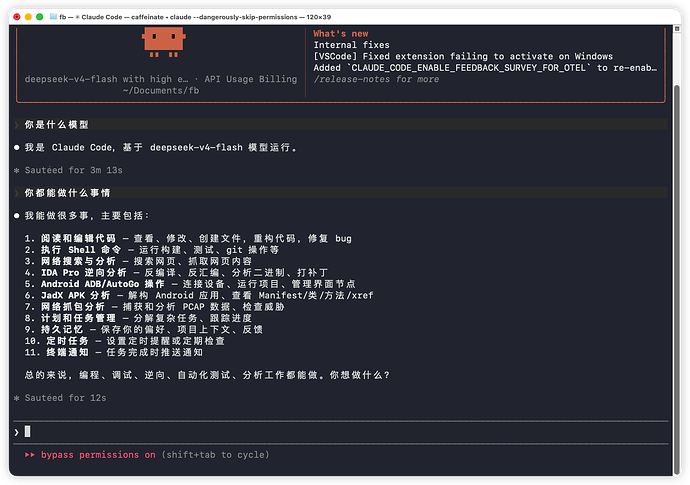The height and width of the screenshot is (485, 690).
Task: Click the green zoom window button
Action: pos(40,17)
